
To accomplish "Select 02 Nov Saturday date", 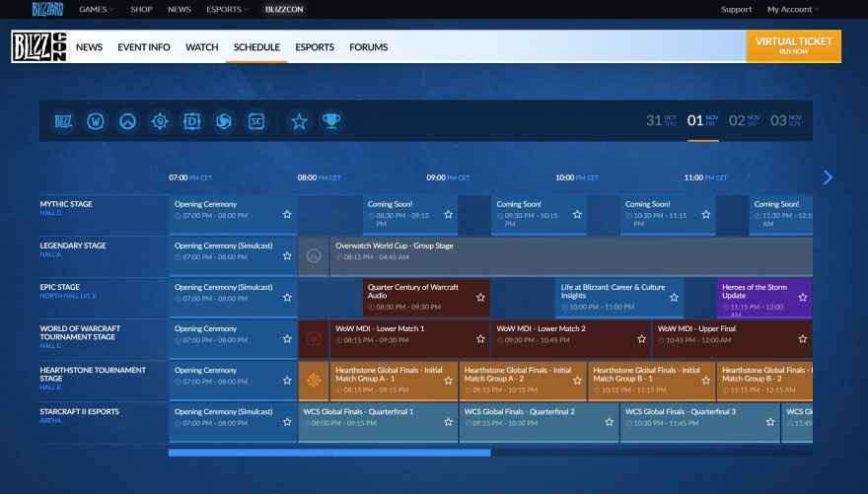I will (x=744, y=120).
